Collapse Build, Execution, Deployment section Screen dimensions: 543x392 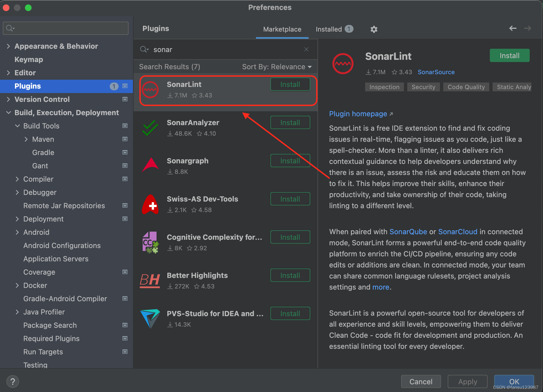coord(8,113)
